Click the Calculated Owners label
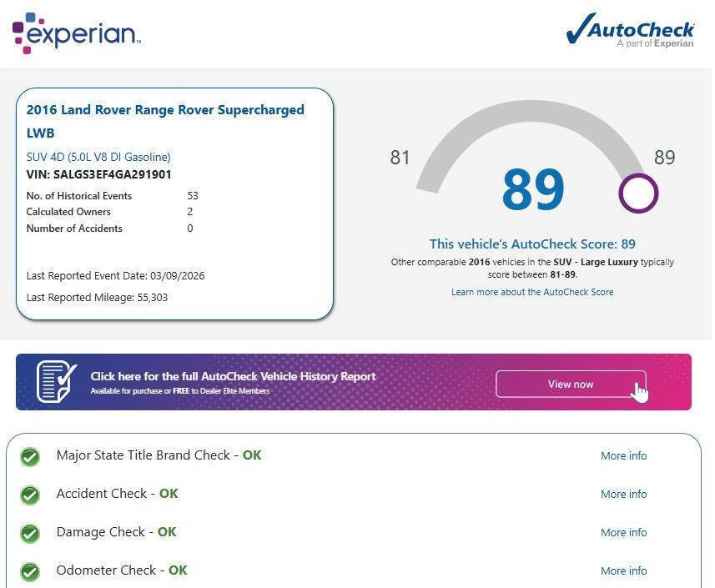The width and height of the screenshot is (715, 588). [x=68, y=212]
